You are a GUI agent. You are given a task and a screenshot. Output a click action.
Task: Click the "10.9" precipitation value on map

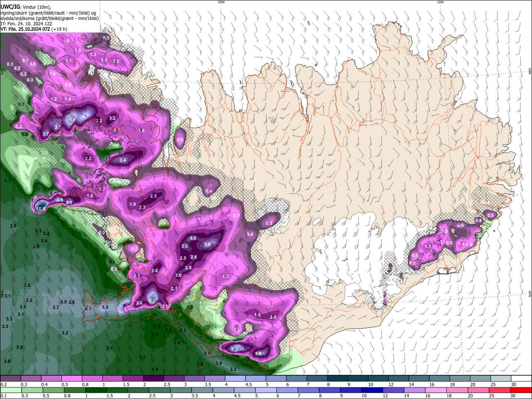[x=41, y=209]
